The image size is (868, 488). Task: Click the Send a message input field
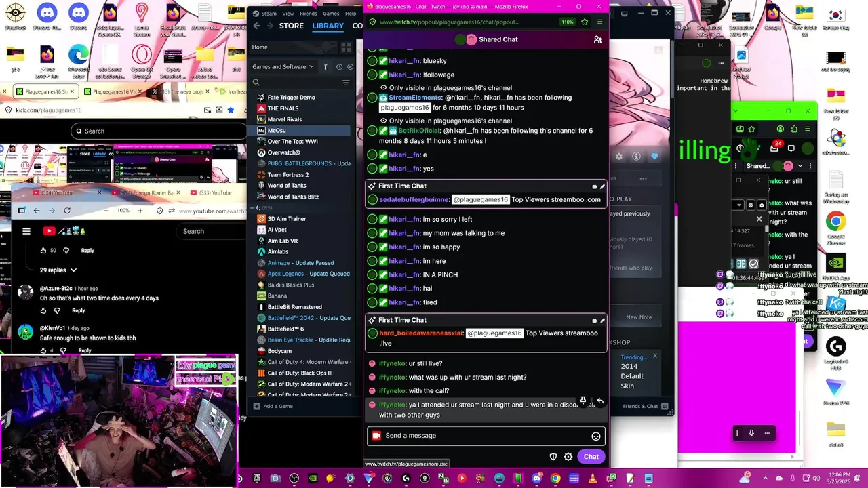486,436
